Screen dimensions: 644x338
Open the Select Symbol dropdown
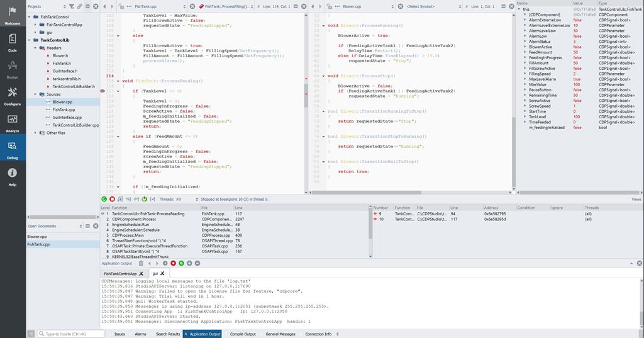434,6
